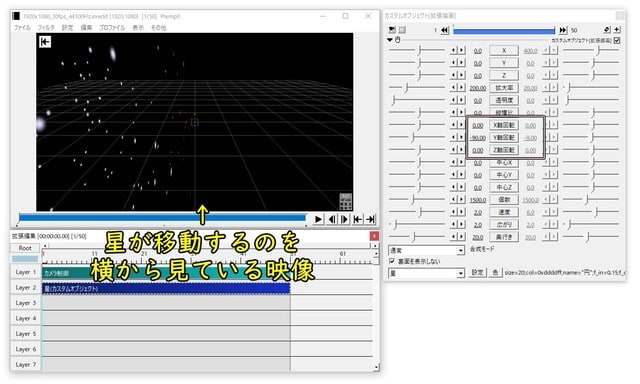Click the plus icon to add a filter effect

tap(617, 29)
